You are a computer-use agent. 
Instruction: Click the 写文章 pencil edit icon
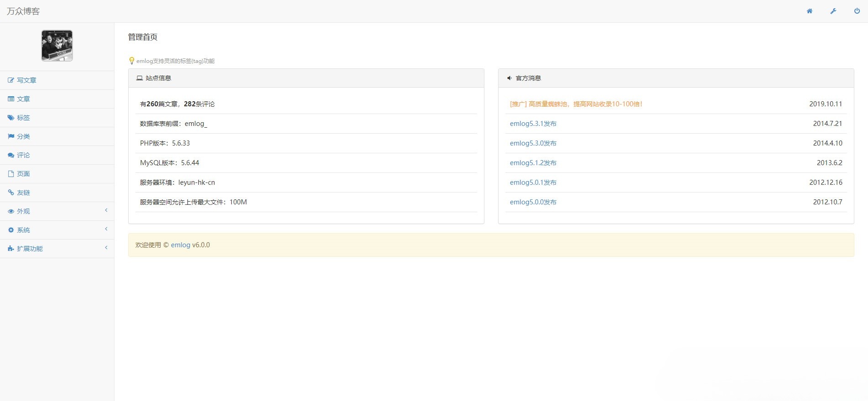point(11,80)
